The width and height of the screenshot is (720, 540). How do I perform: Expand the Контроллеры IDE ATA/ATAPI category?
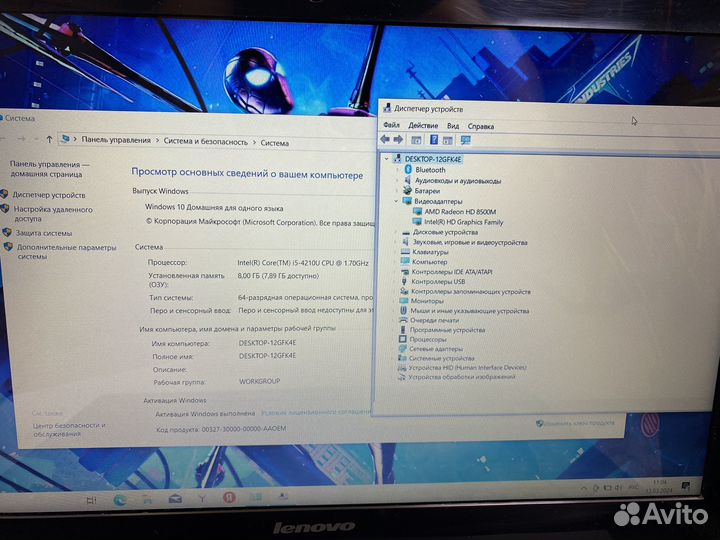click(x=395, y=272)
